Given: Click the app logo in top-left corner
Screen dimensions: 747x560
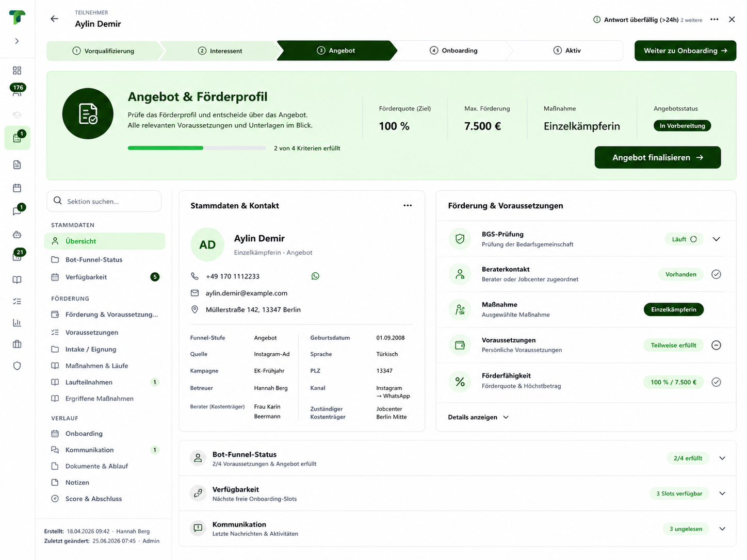Looking at the screenshot, I should coord(17,17).
